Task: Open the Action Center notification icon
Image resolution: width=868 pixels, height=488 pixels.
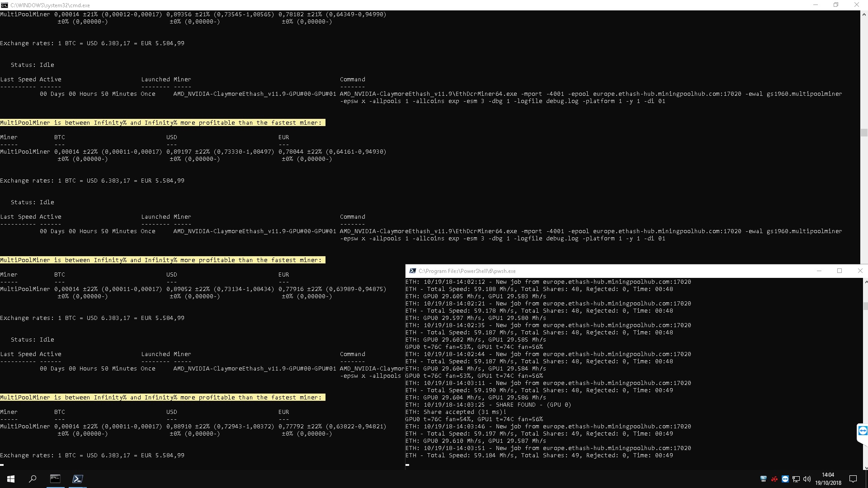Action: 853,479
